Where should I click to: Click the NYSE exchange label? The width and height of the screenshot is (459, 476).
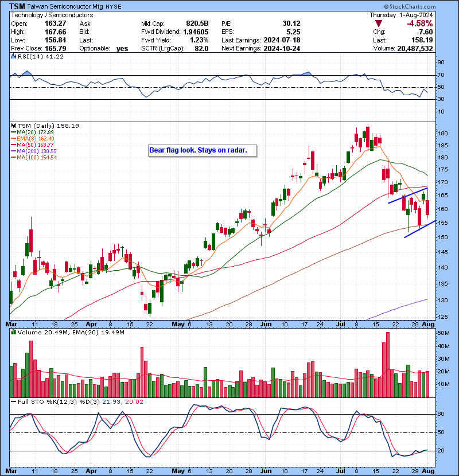point(113,7)
